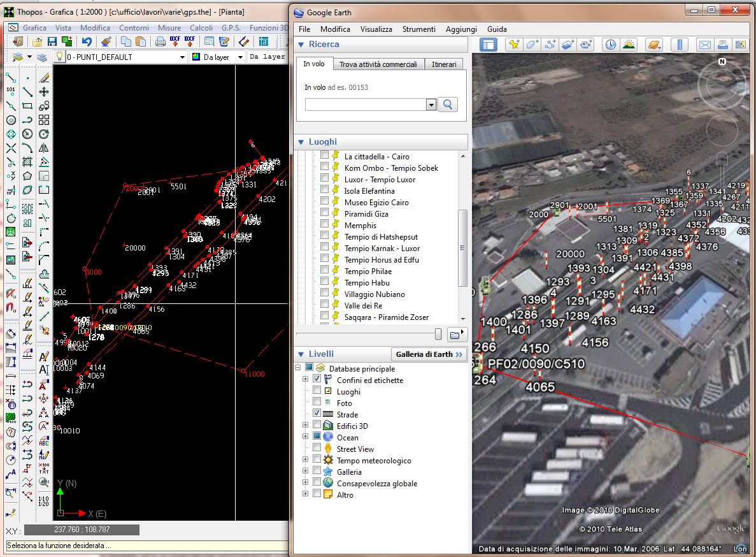Click the In volo search input field

point(366,105)
